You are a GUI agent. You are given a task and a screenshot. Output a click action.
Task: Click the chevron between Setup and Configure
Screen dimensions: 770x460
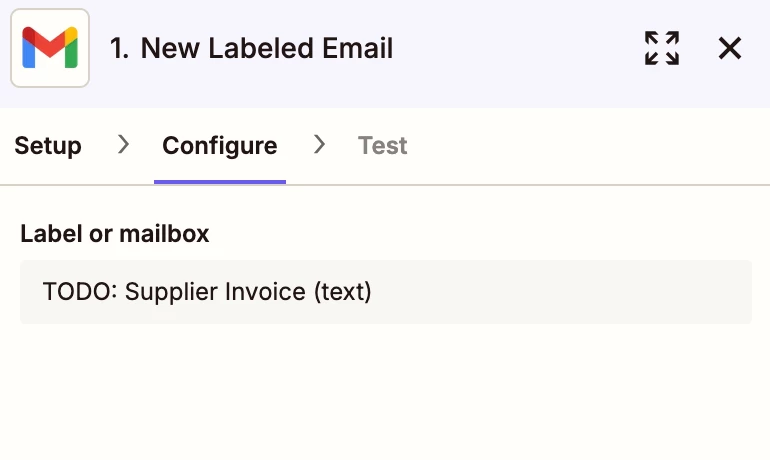coord(123,144)
